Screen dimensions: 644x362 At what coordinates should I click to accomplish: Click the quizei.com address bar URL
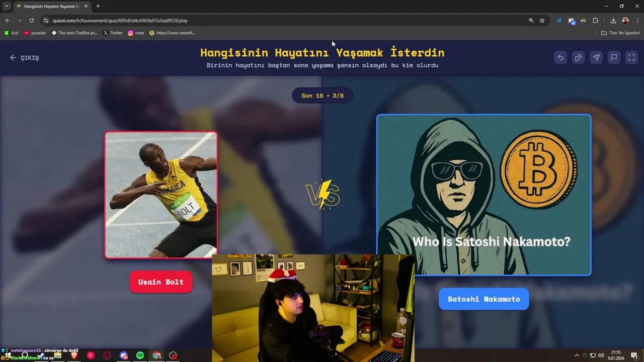point(120,21)
